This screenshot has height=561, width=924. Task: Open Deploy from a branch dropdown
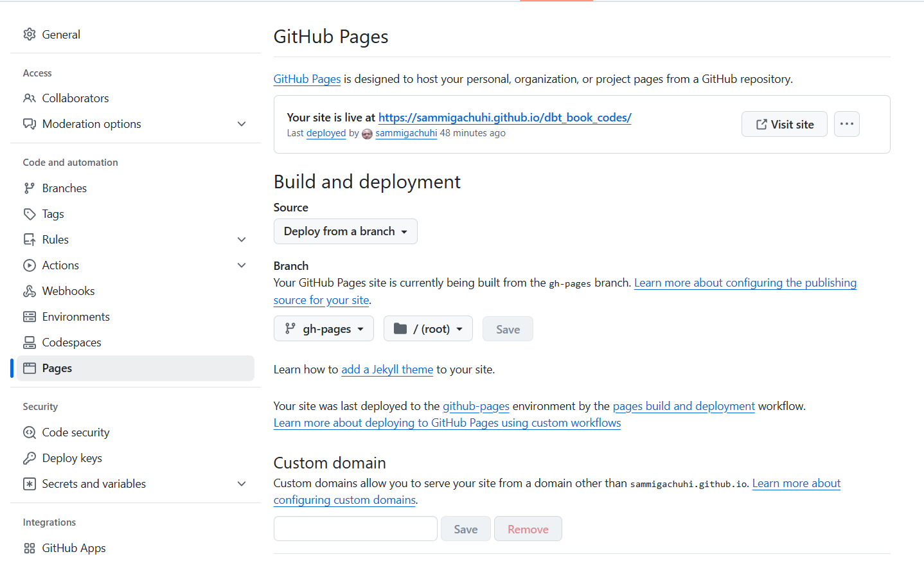346,231
